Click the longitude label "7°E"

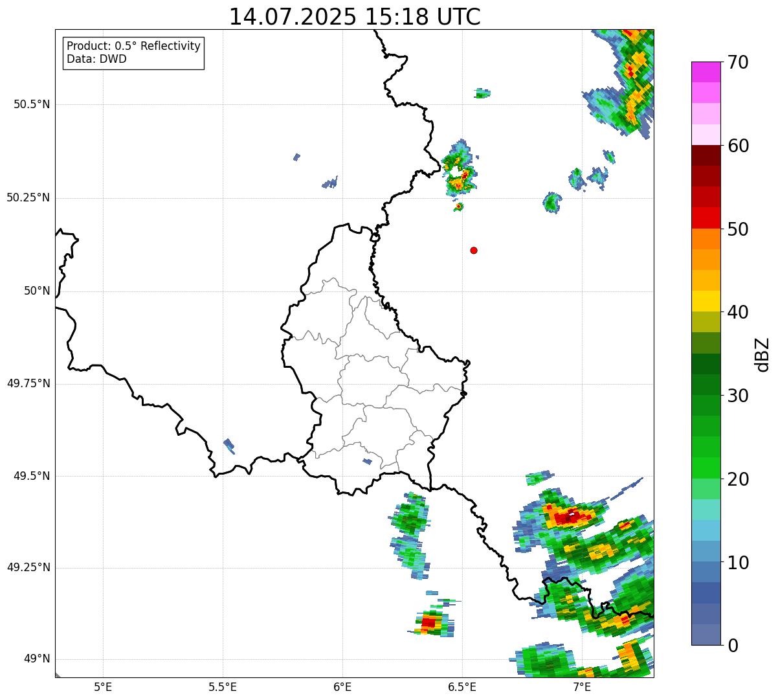point(582,686)
